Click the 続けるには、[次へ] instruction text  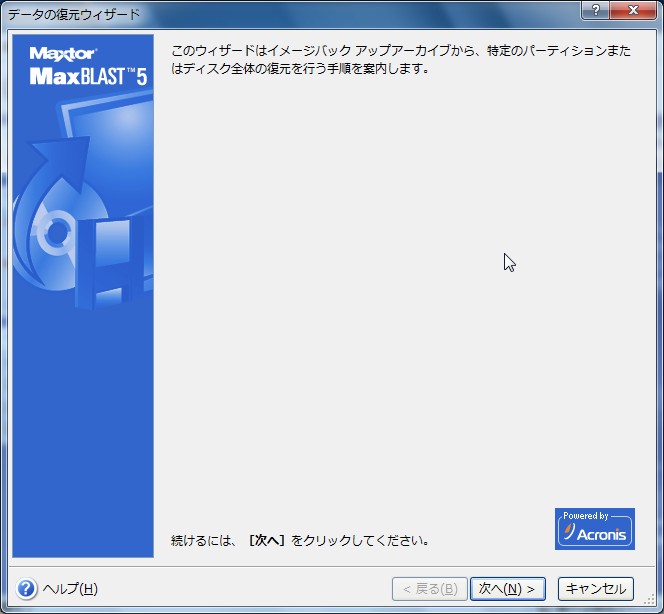click(300, 540)
